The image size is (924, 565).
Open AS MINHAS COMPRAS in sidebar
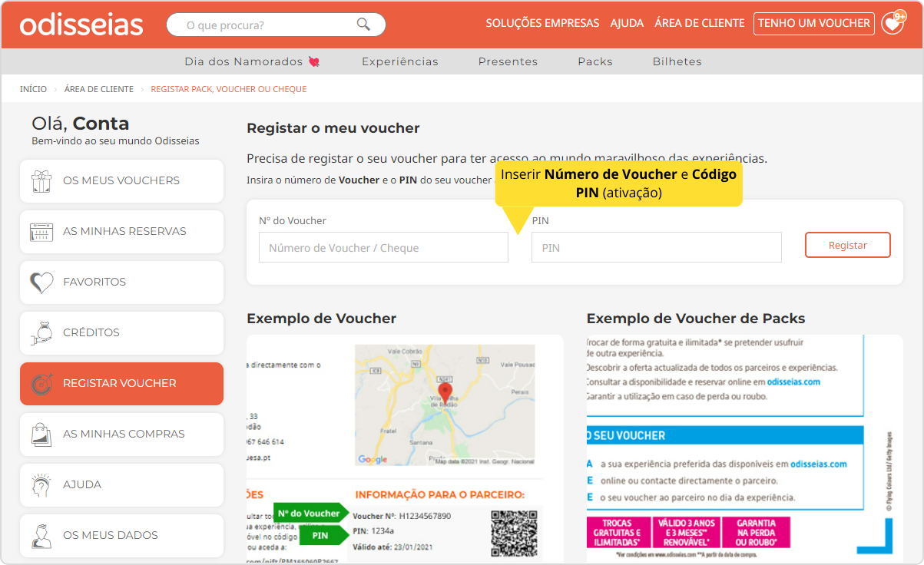[x=121, y=434]
